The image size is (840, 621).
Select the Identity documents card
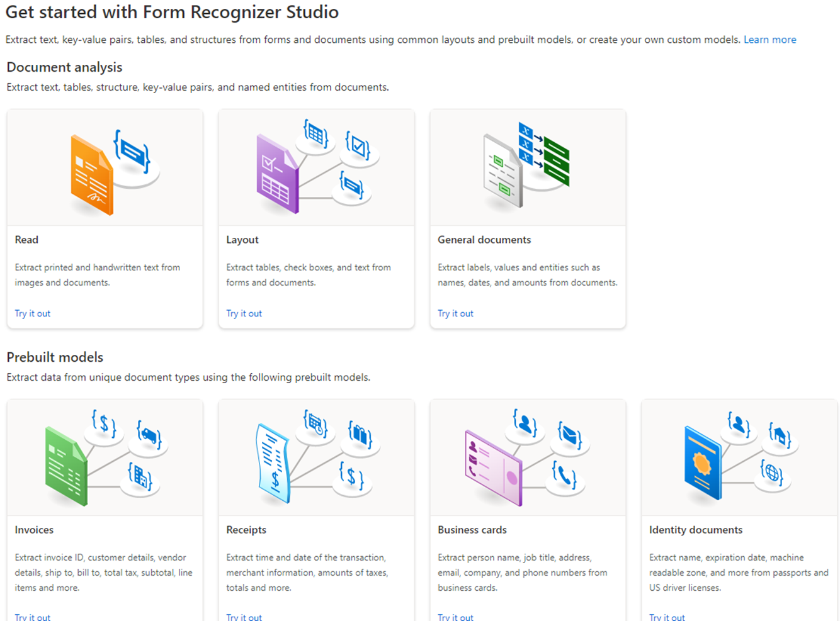pos(739,510)
